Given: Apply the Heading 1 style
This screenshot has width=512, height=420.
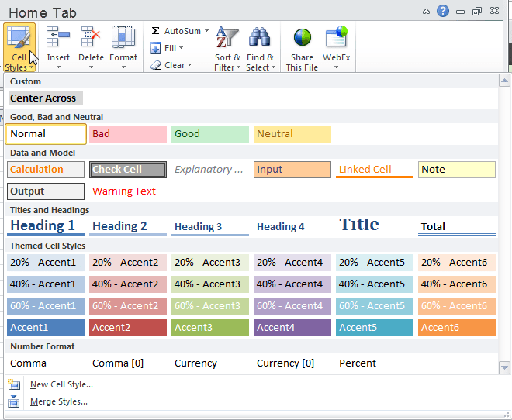Looking at the screenshot, I should [43, 226].
